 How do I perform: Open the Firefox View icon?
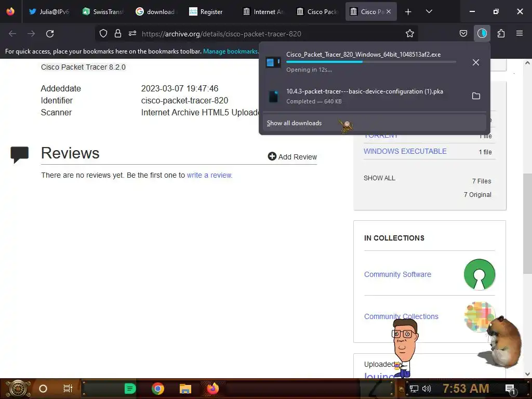coord(10,11)
